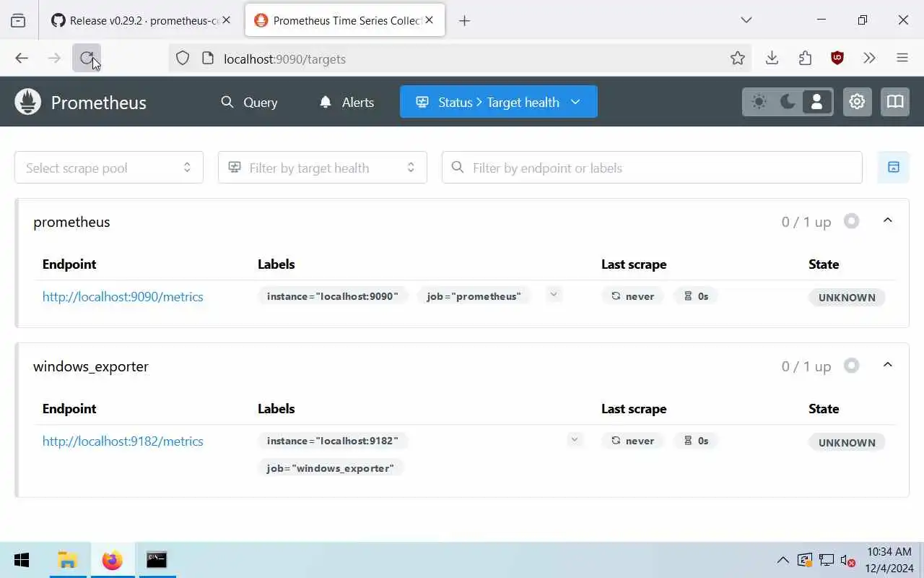Screen dimensions: 924x578
Task: Click prometheus pool health ring indicator
Action: 852,221
